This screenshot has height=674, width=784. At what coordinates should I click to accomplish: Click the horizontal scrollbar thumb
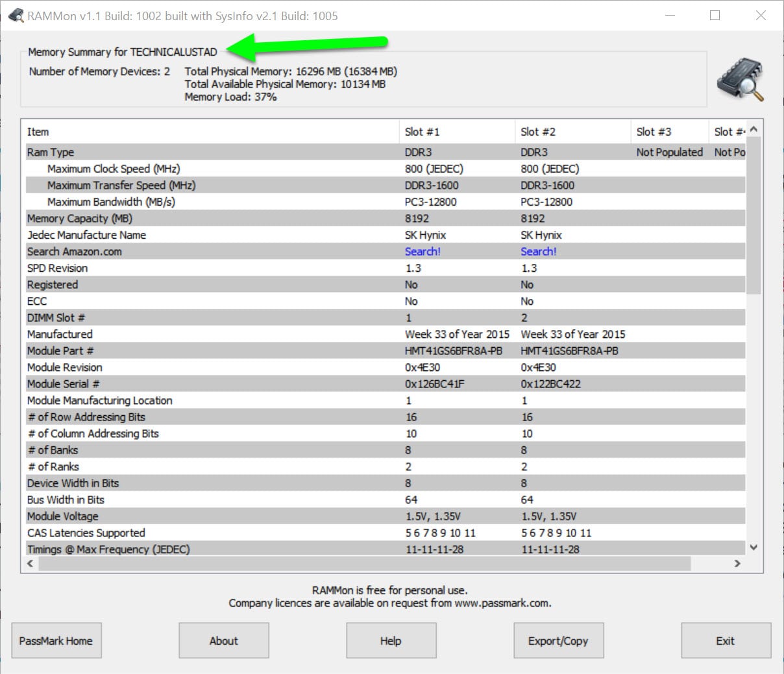(x=364, y=564)
